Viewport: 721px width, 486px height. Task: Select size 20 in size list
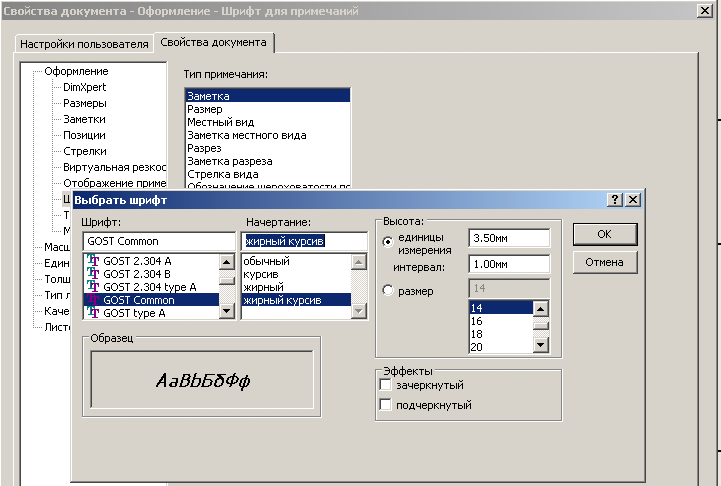[x=501, y=347]
